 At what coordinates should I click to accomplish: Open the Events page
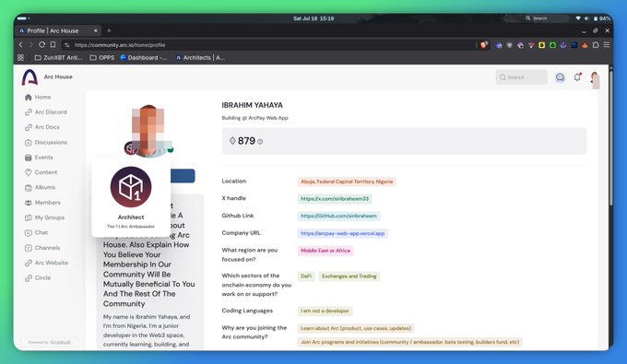[39, 158]
